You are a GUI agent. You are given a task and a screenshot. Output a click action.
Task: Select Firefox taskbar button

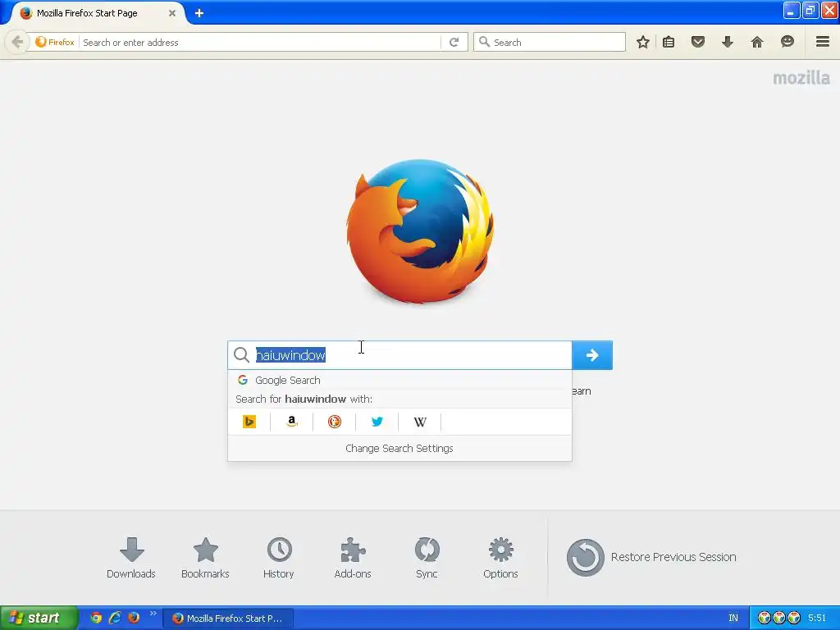228,619
